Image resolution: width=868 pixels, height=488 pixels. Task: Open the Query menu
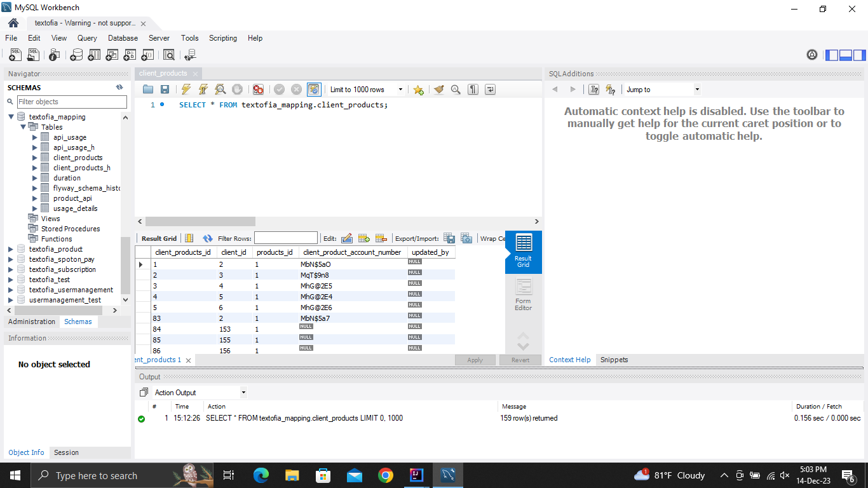pyautogui.click(x=87, y=38)
